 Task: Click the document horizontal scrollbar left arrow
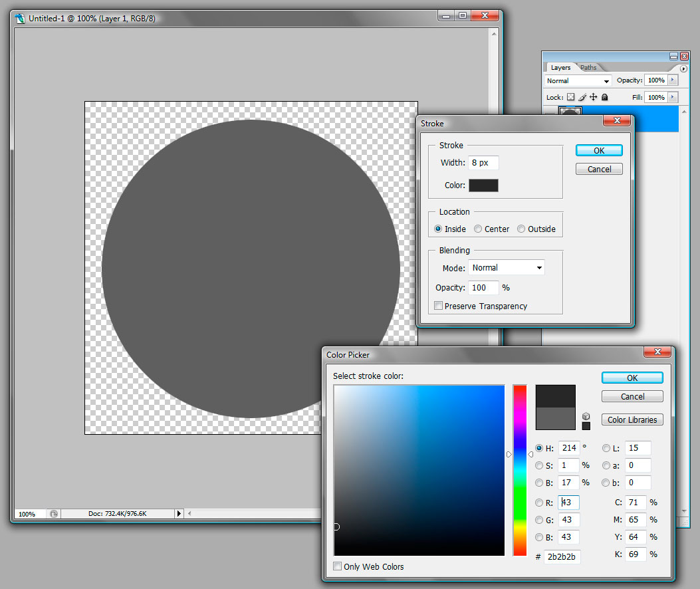189,513
